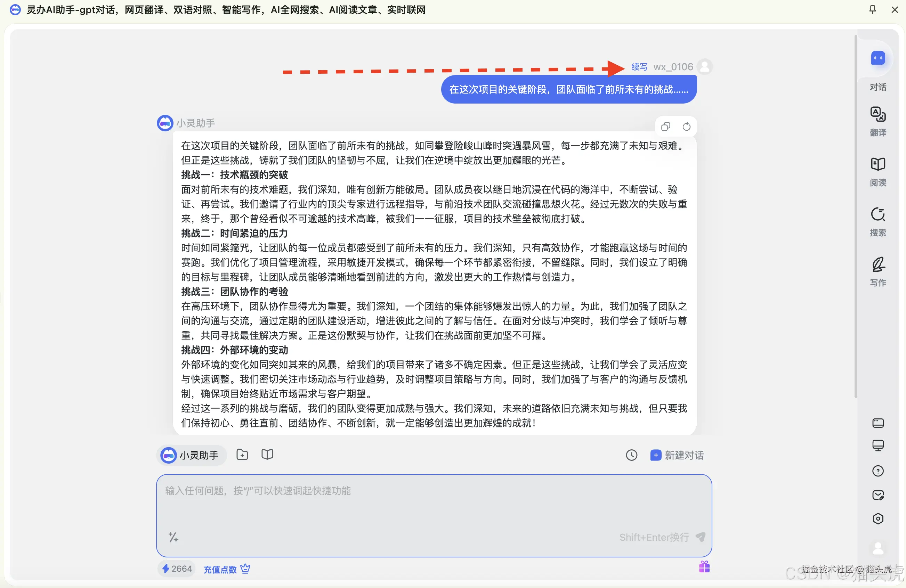This screenshot has height=588, width=906.
Task: Click the 充值点数 recharge link
Action: [220, 569]
